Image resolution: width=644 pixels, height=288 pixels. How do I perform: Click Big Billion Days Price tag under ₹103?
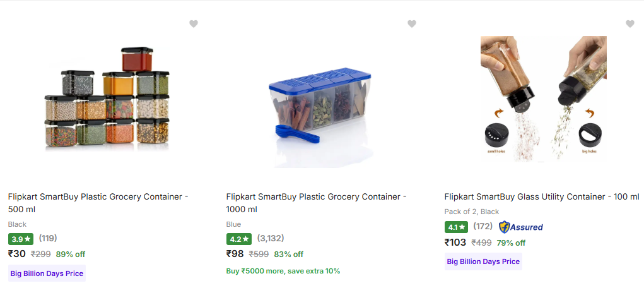coord(483,261)
